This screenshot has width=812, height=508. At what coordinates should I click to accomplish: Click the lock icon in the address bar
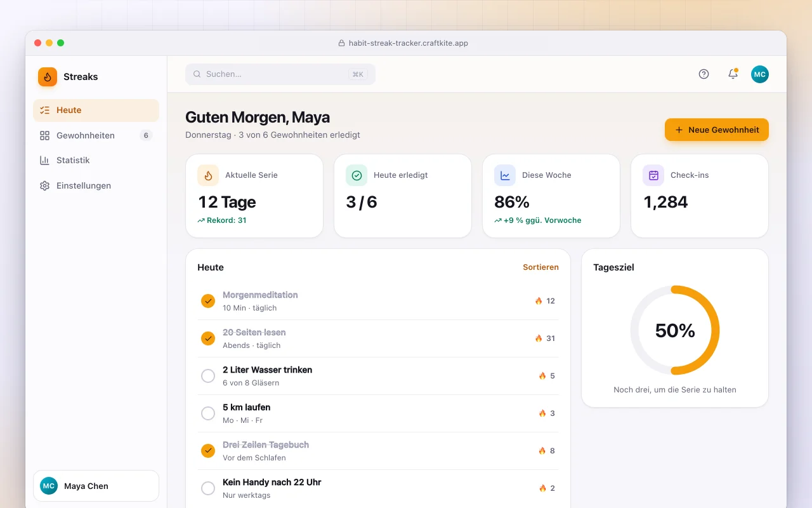coord(342,43)
